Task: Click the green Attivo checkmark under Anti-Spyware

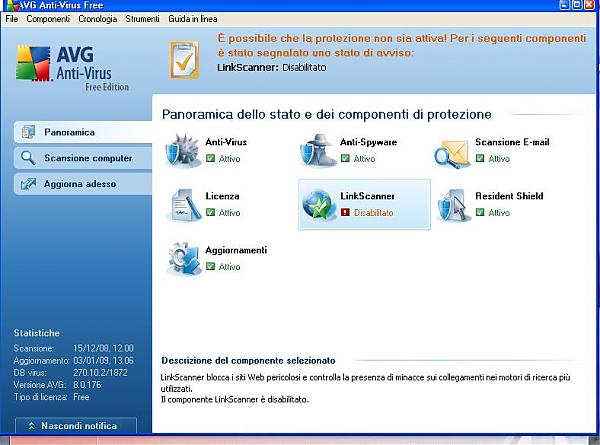Action: pos(345,158)
